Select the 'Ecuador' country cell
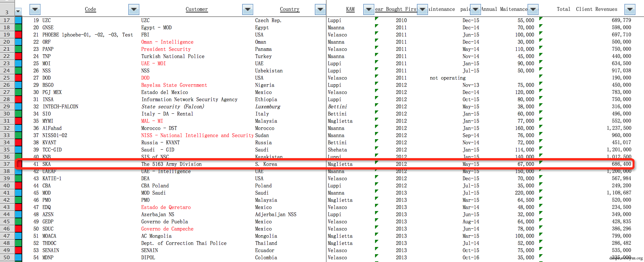Screen dimensions: 644x262 pos(265,250)
